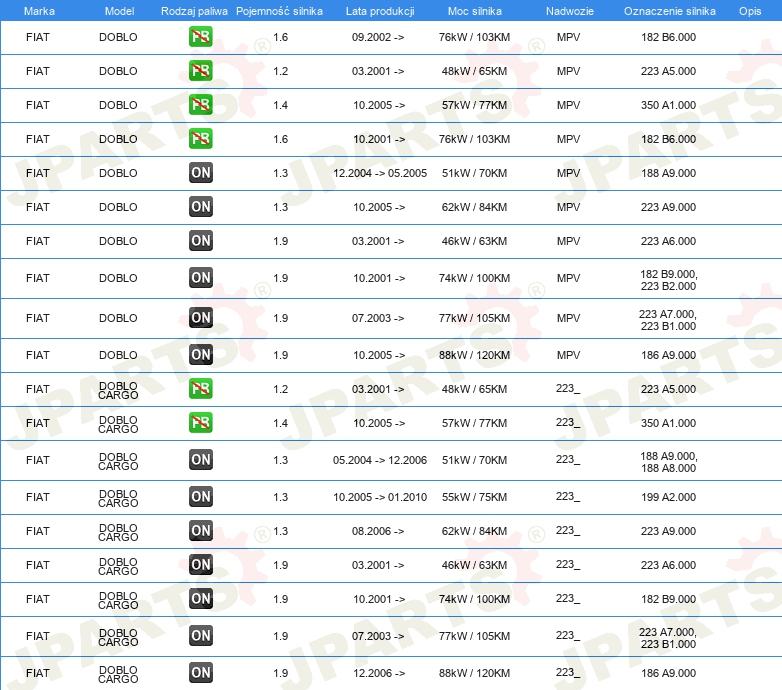Click ON icon in DOBLO MPV 88kW row
This screenshot has width=782, height=690.
[x=200, y=354]
